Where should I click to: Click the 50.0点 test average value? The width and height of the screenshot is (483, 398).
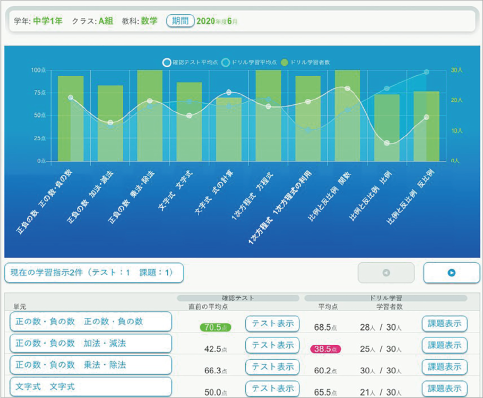pyautogui.click(x=215, y=392)
